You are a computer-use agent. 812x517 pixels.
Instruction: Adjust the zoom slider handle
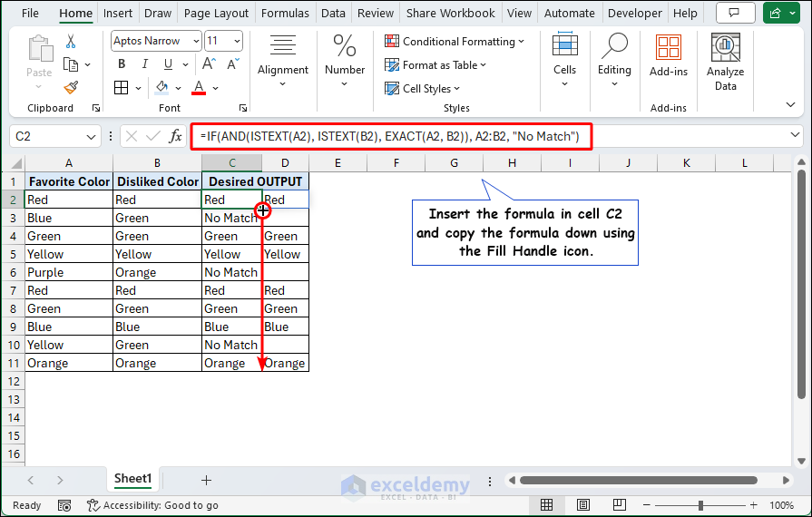point(700,505)
